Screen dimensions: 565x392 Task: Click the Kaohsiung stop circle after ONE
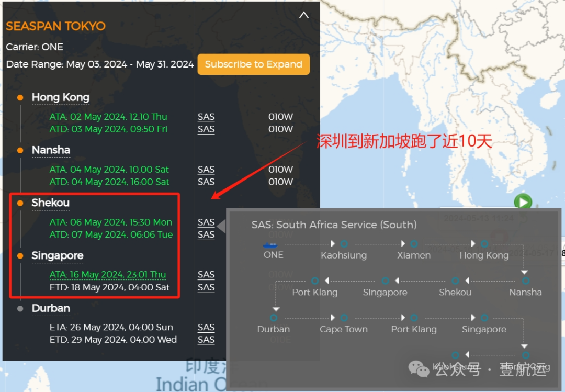[x=344, y=244]
